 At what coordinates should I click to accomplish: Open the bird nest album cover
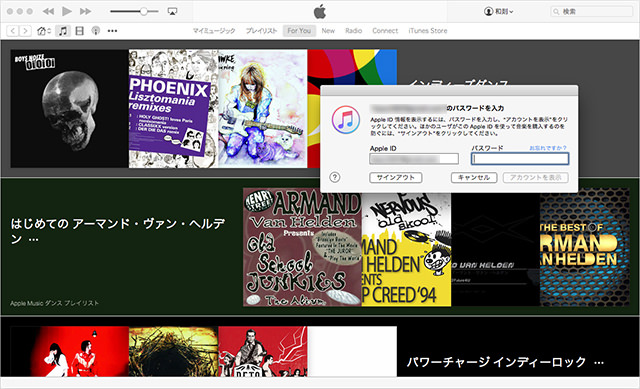pyautogui.click(x=173, y=351)
